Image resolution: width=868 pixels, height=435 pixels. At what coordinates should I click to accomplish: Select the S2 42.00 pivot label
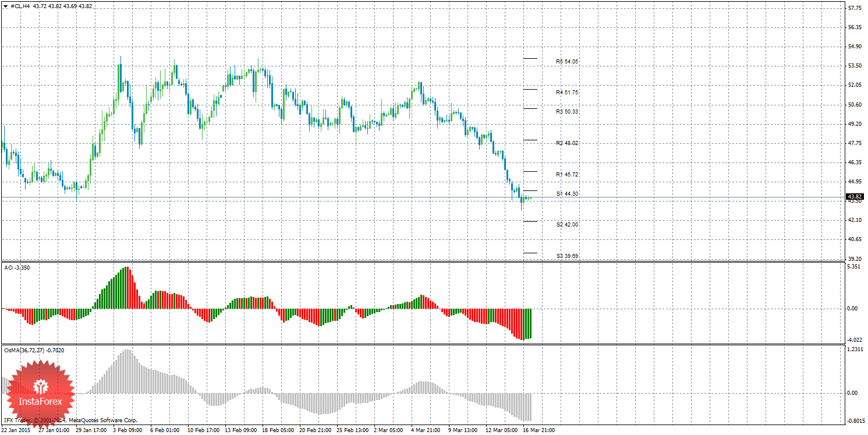tap(567, 224)
